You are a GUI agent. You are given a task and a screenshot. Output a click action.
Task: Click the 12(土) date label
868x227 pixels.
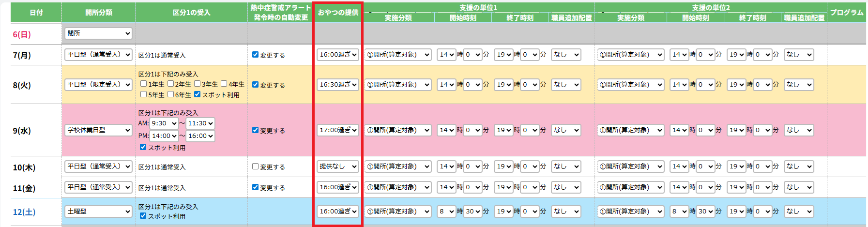click(x=24, y=212)
